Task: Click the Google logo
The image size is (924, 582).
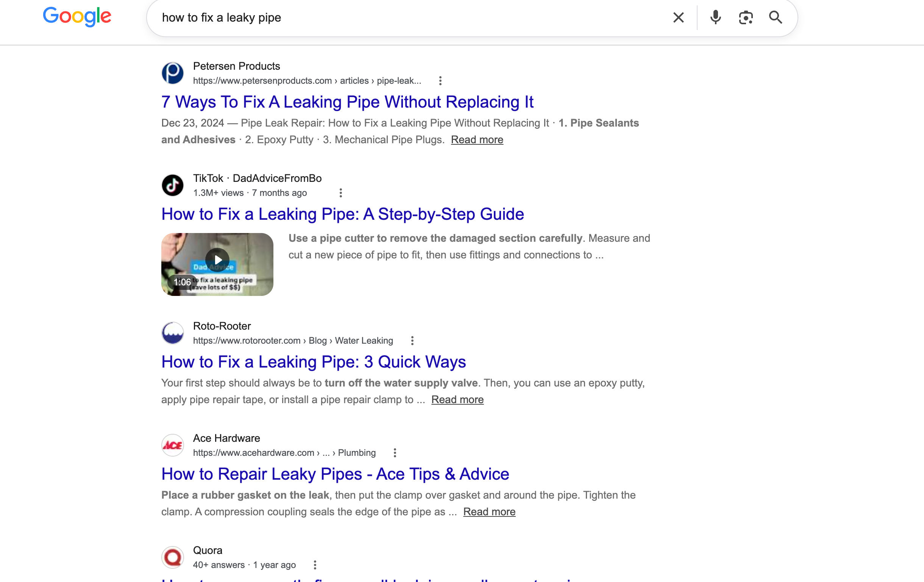Action: (x=77, y=17)
